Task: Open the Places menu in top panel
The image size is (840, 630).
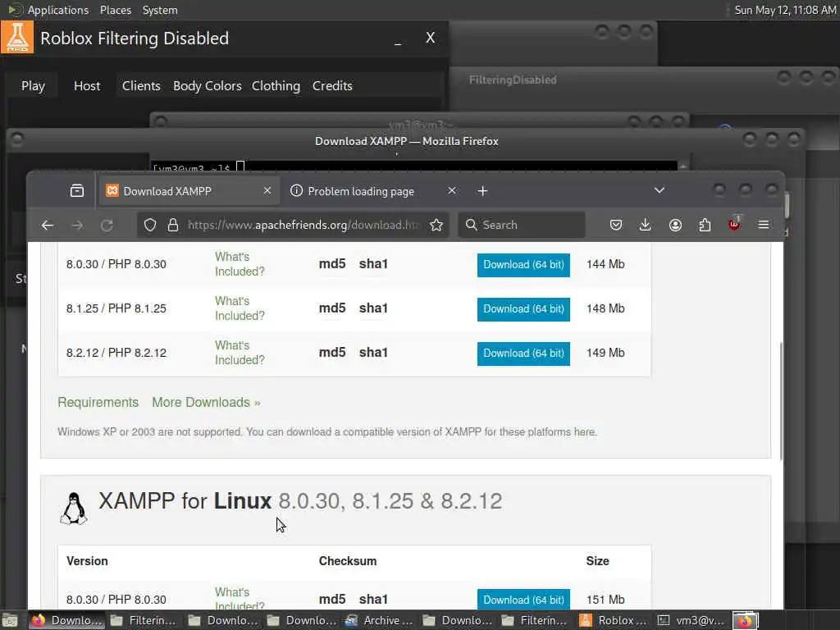Action: click(x=115, y=10)
